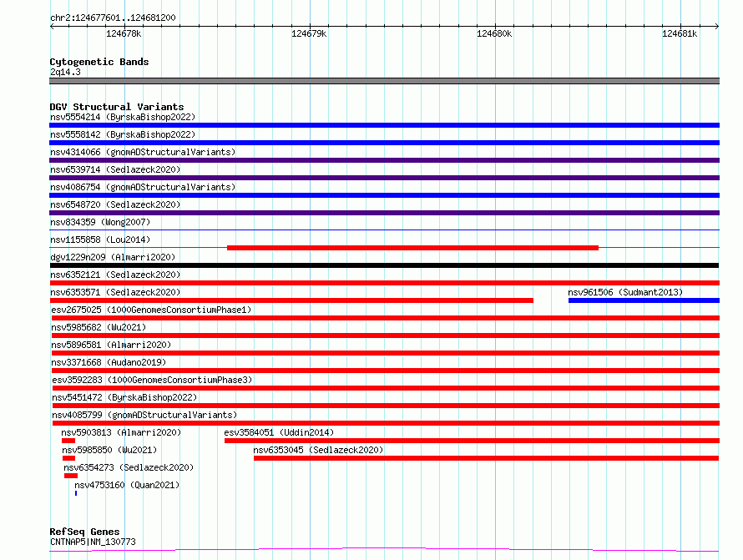Viewport: 743px width, 560px height.
Task: Open nsv5903813 (Almarri2020) label
Action: coord(121,432)
